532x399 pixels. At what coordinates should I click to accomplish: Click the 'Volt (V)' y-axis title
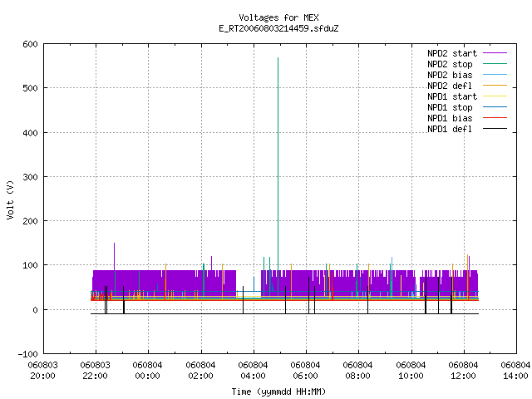pos(10,199)
